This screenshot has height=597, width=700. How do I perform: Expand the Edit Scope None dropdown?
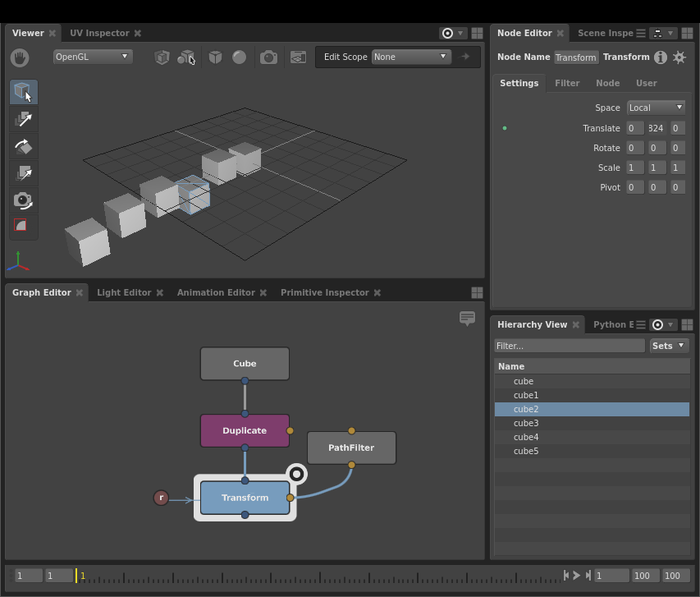410,57
